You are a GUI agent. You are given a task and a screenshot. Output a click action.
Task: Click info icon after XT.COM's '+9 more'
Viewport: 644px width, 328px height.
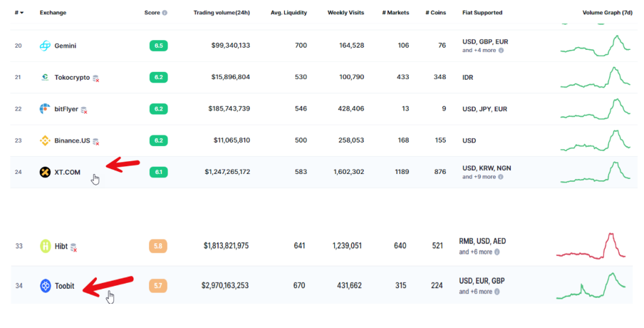(x=501, y=177)
